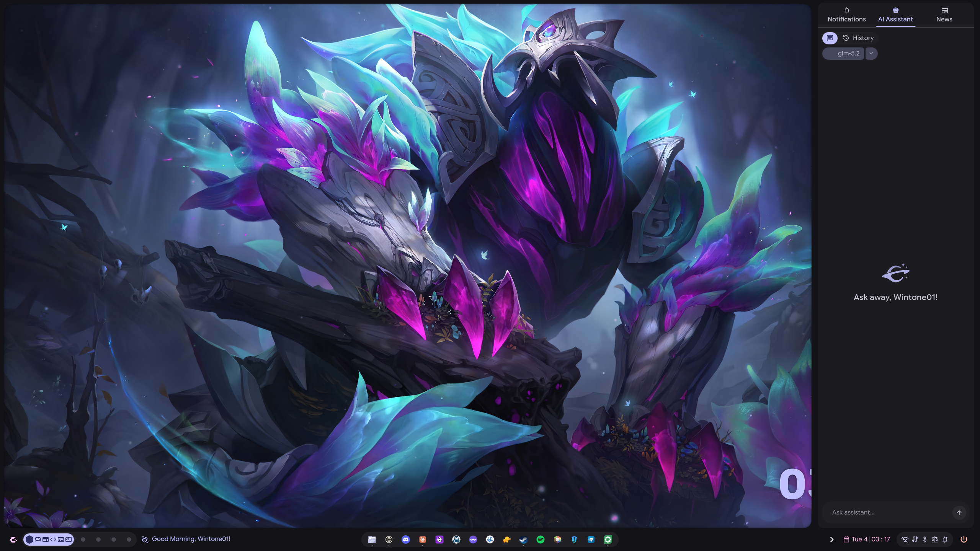Switch to the fourth empty workspace dot
Screen dimensions: 980x551
pos(114,540)
